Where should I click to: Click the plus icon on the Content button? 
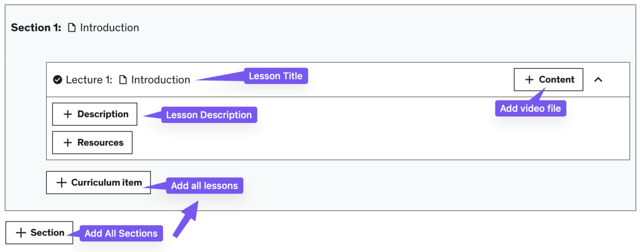pos(529,80)
